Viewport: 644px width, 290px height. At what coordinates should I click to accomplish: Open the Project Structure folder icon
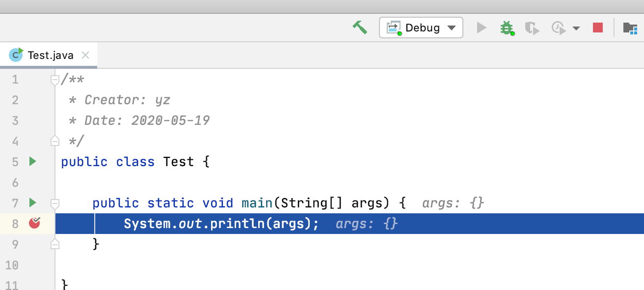coord(630,28)
